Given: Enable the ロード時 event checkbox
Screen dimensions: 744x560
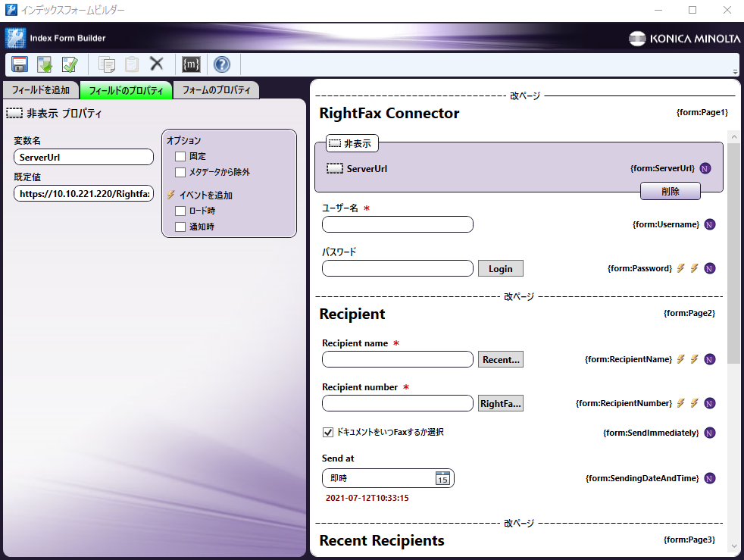Looking at the screenshot, I should [180, 211].
